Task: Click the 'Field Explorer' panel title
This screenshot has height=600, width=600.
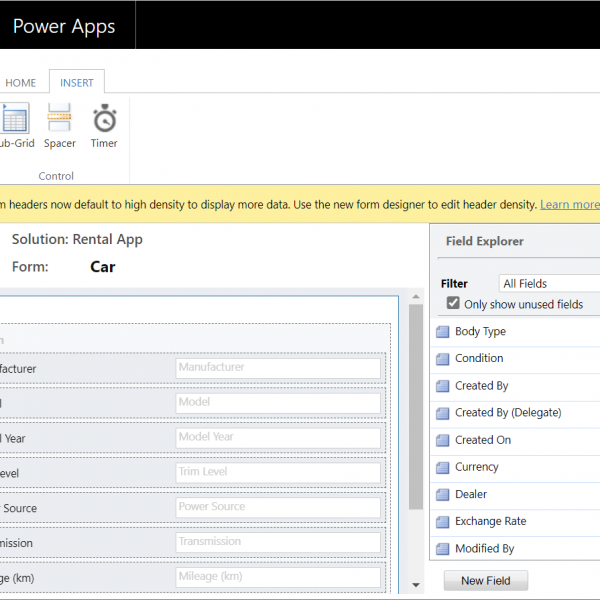Action: coord(484,241)
